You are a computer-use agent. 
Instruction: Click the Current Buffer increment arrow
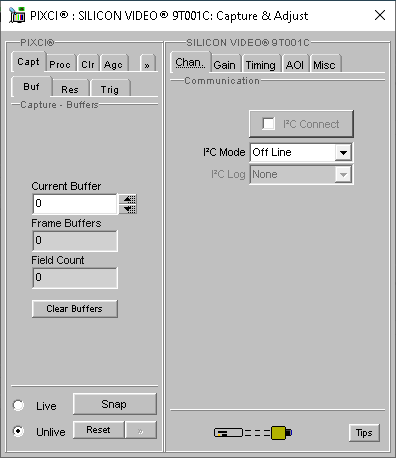coord(128,199)
